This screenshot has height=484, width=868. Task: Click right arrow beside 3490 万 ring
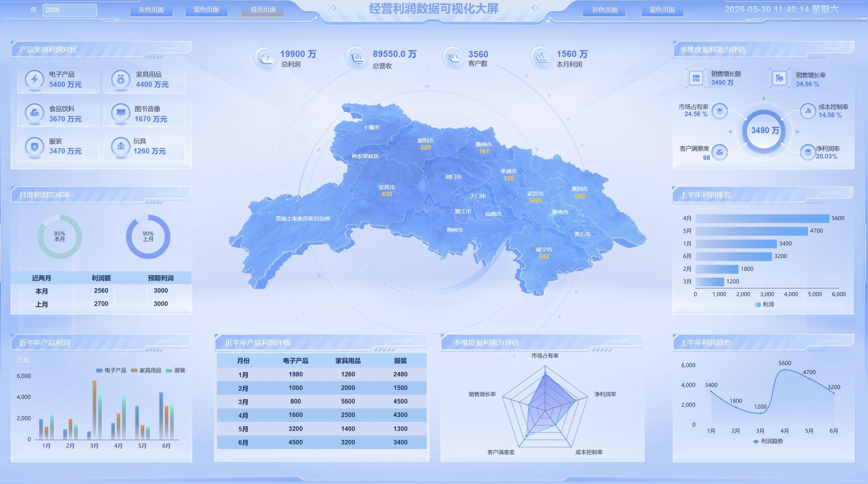pyautogui.click(x=798, y=132)
